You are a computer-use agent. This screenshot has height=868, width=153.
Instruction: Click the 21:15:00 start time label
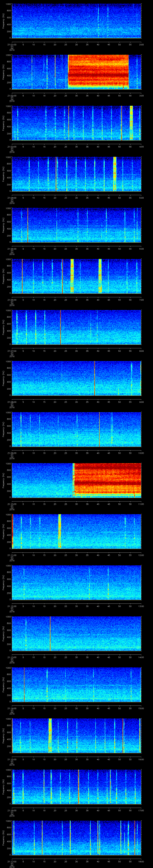tap(12, 760)
